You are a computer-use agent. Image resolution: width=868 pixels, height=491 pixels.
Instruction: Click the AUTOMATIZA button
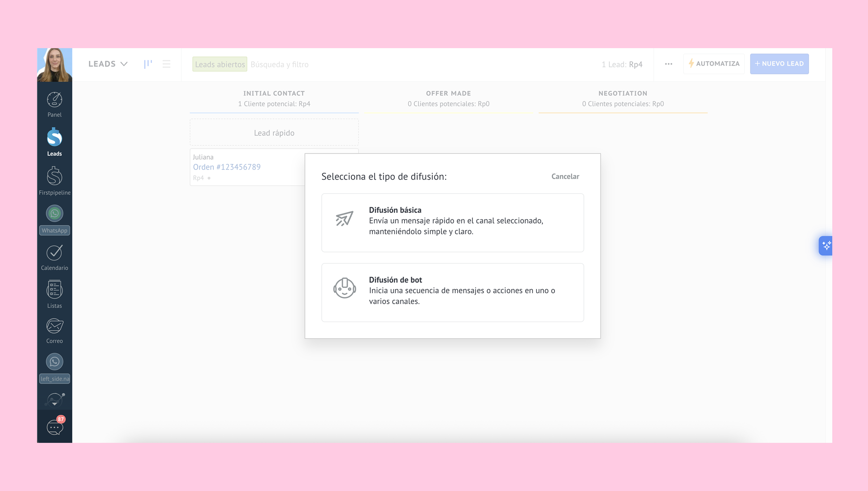point(714,64)
